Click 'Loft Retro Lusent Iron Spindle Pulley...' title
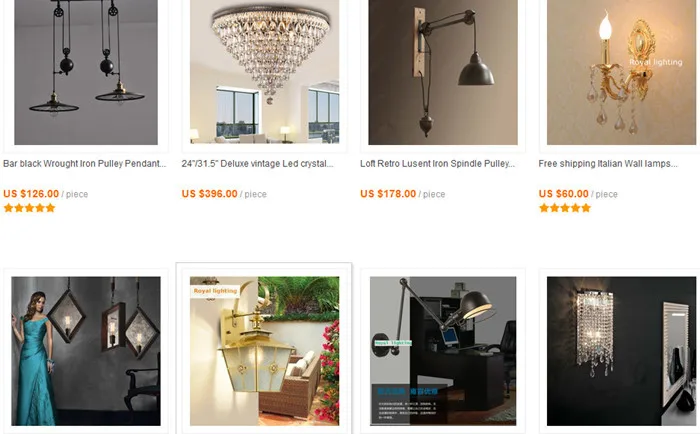Image resolution: width=700 pixels, height=434 pixels. [438, 164]
